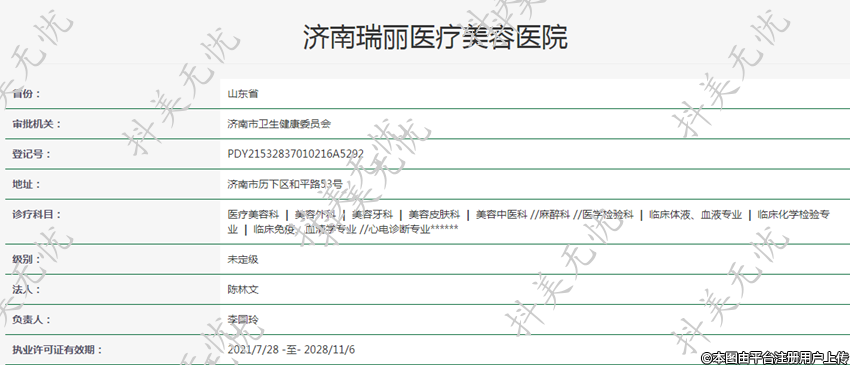Click the 地址 row label
Screen dimensions: 850x365
(x=27, y=184)
